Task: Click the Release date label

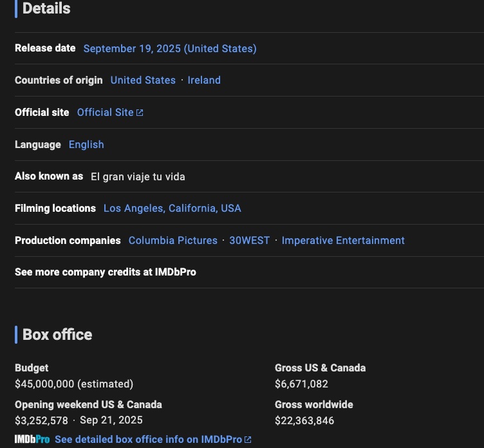Action: click(45, 48)
